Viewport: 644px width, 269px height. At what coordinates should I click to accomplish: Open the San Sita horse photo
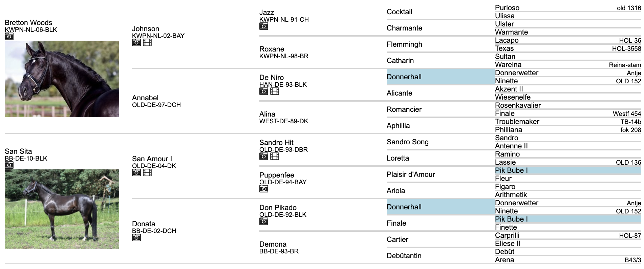point(62,209)
